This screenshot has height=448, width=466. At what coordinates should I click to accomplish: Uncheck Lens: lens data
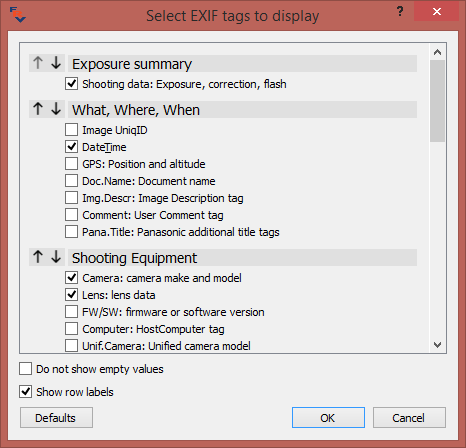72,295
